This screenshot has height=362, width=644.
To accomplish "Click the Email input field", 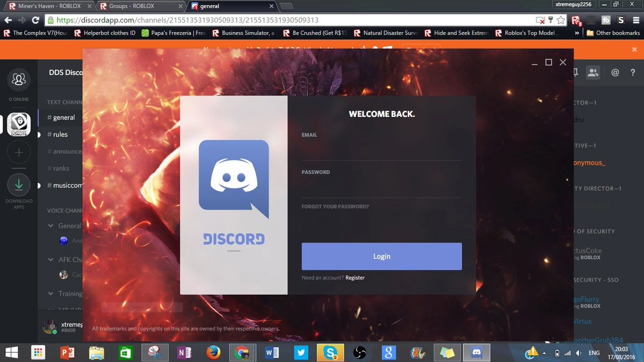I will click(382, 151).
